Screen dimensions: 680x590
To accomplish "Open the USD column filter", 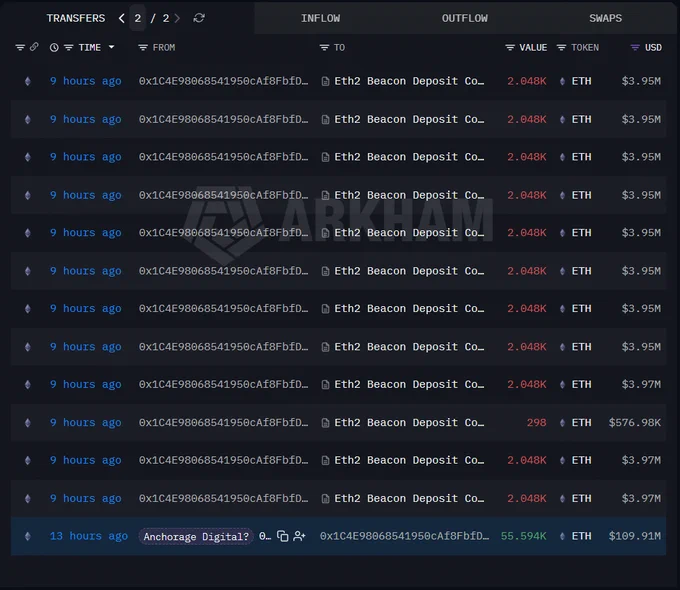I will coord(635,47).
